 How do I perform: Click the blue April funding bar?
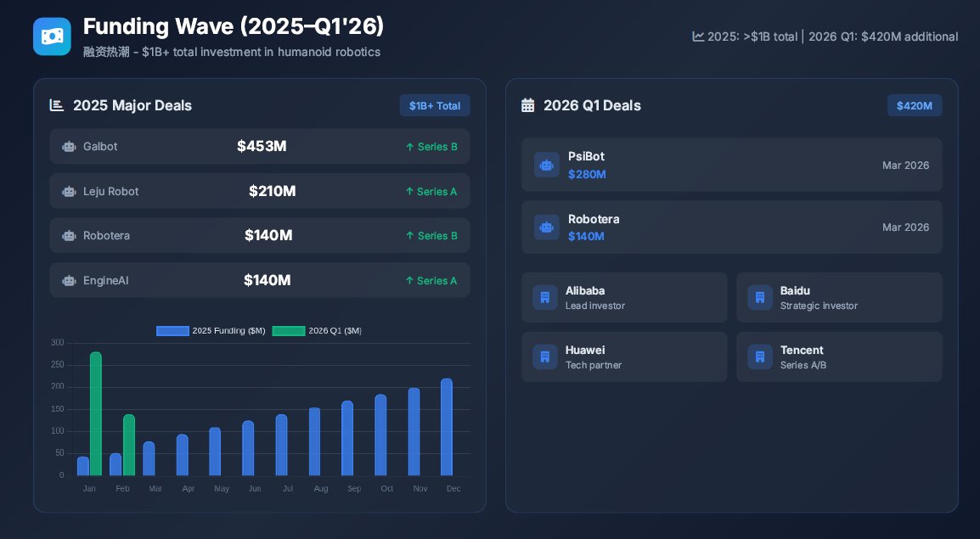(183, 455)
